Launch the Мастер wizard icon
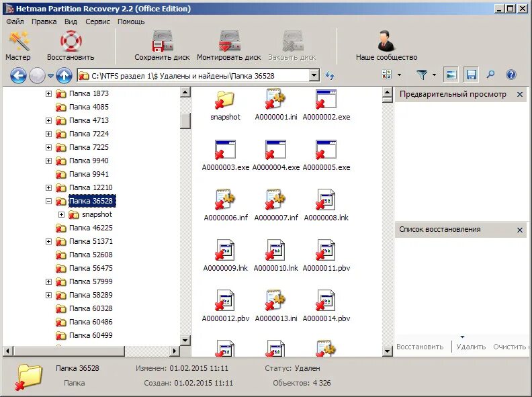This screenshot has width=532, height=397. (19, 42)
